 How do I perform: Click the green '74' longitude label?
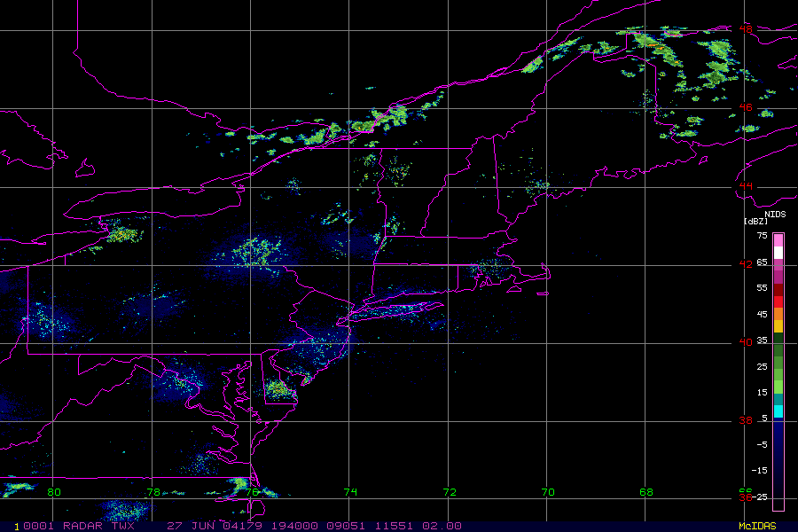[x=350, y=492]
